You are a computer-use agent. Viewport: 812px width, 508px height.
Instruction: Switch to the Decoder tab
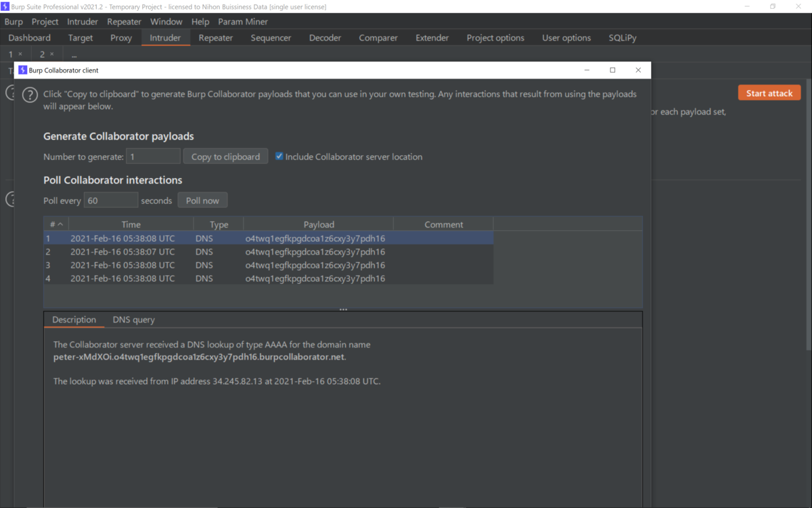(x=325, y=38)
